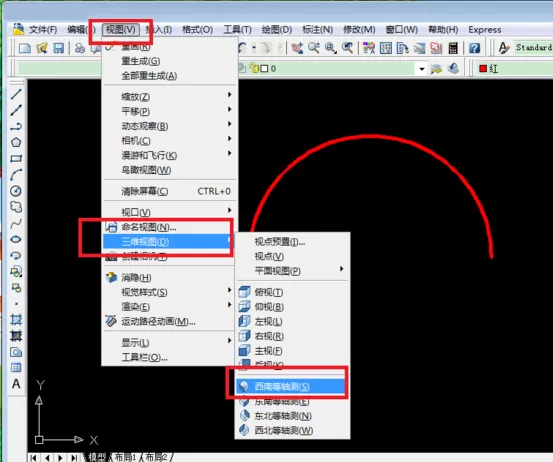Click the Pan realtime icon
This screenshot has height=462, width=553.
297,48
